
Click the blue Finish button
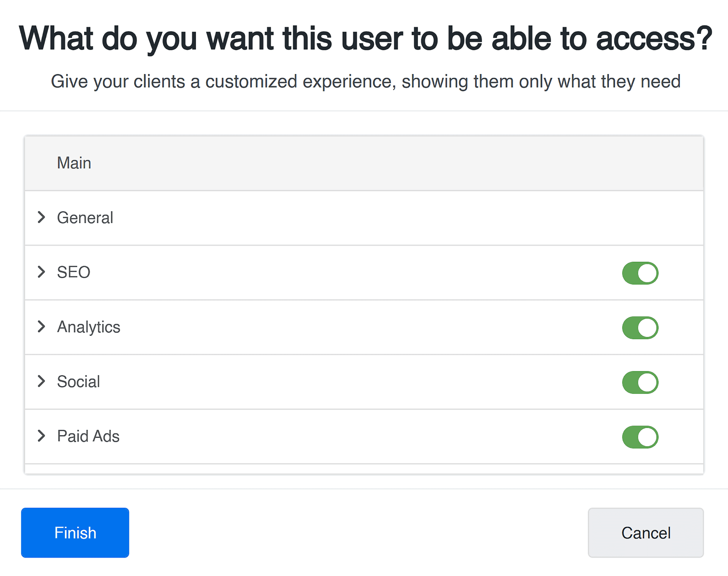point(75,533)
